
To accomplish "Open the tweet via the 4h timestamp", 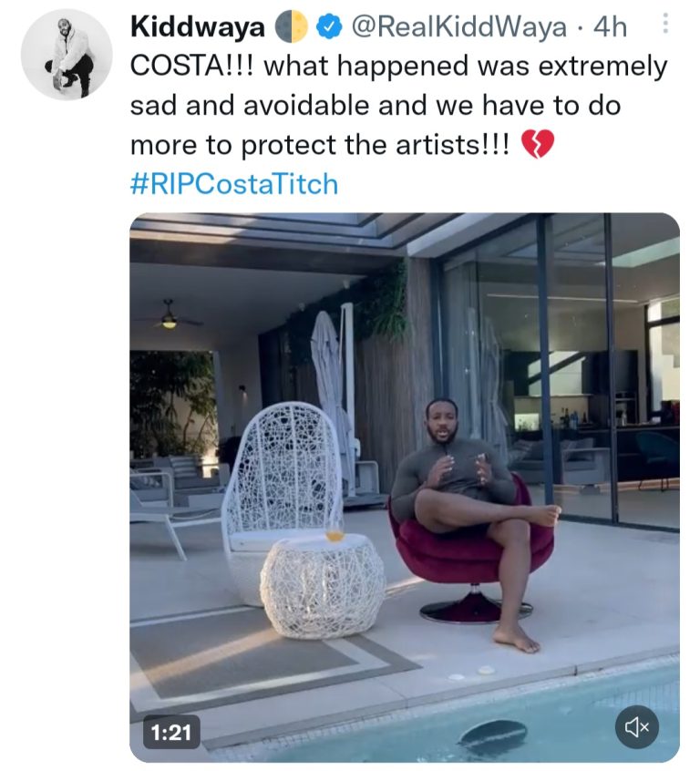I will tap(610, 29).
